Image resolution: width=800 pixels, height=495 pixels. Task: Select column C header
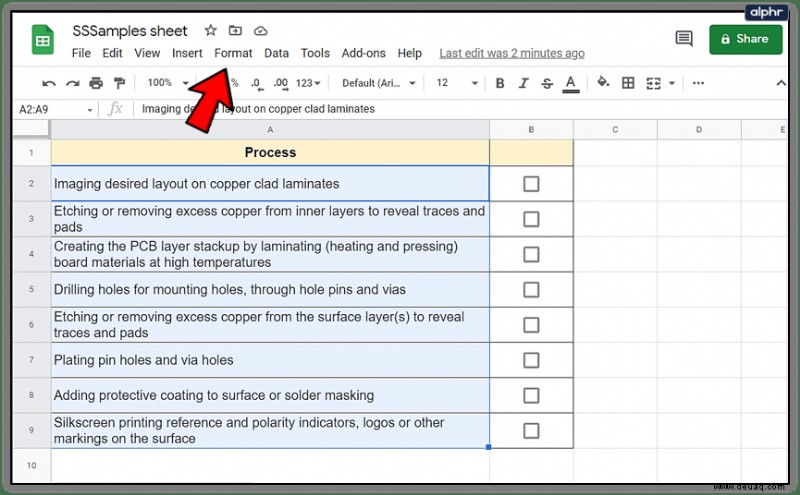(x=615, y=130)
